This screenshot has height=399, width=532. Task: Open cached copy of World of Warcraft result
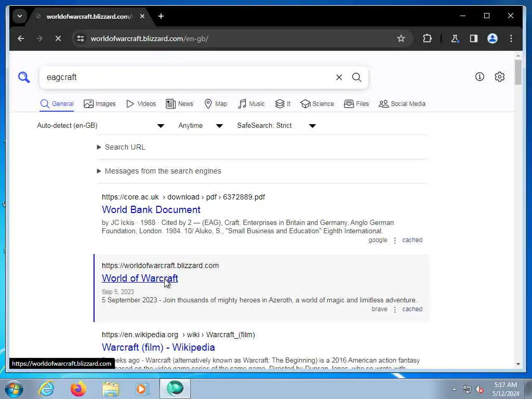click(x=412, y=309)
